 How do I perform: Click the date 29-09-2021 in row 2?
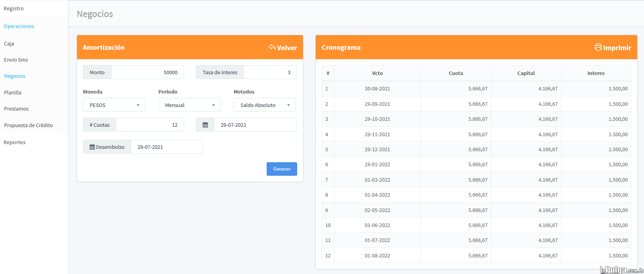[x=377, y=104]
